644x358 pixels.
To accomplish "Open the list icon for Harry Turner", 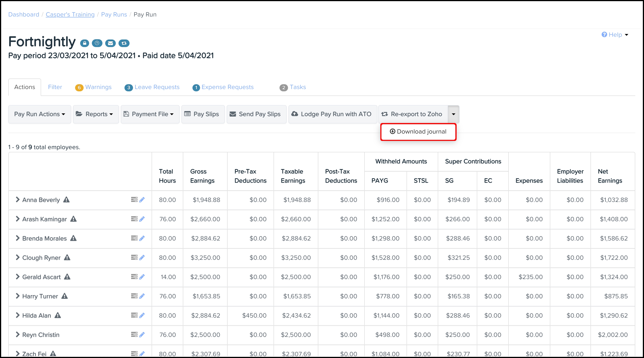I will [134, 296].
